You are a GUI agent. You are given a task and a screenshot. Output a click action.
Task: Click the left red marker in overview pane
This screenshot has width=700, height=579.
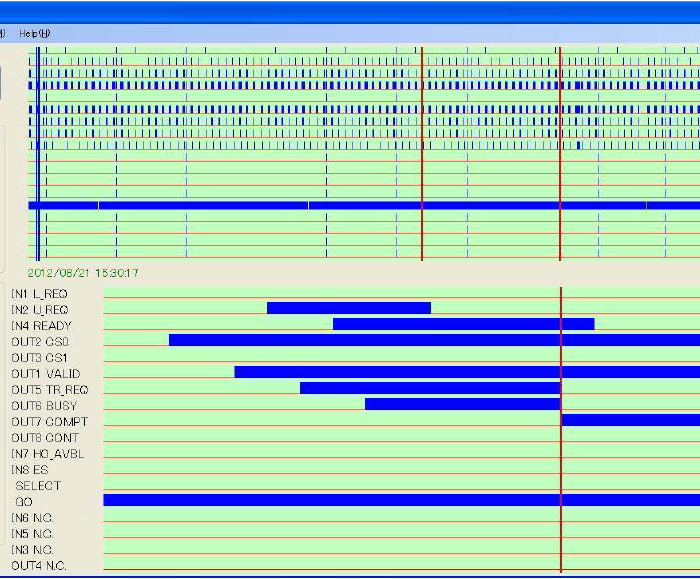point(422,150)
